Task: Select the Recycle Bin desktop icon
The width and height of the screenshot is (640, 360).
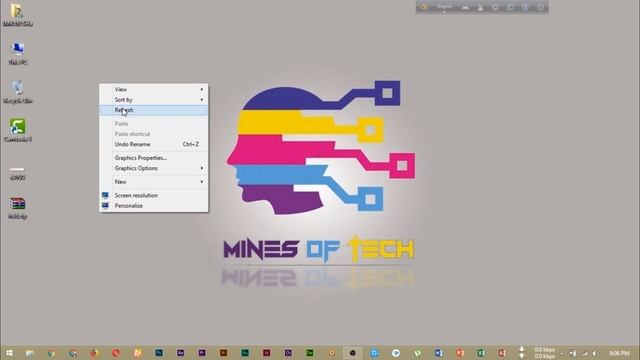Action: [x=18, y=92]
